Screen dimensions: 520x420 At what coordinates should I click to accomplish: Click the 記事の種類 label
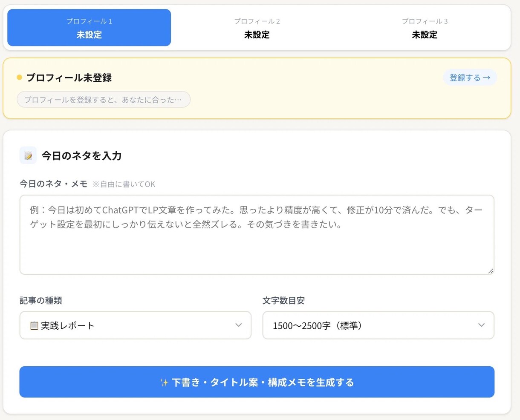coord(41,301)
